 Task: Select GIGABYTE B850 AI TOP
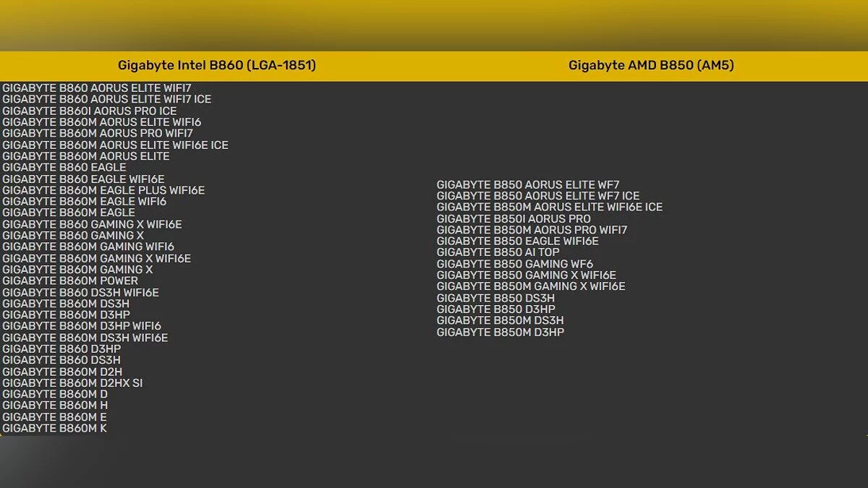pyautogui.click(x=498, y=252)
